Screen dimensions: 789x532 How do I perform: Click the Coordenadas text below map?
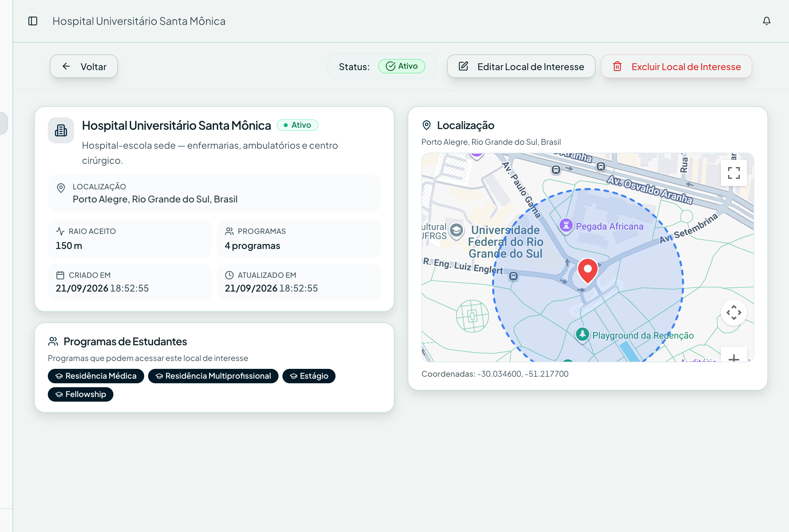(x=495, y=374)
